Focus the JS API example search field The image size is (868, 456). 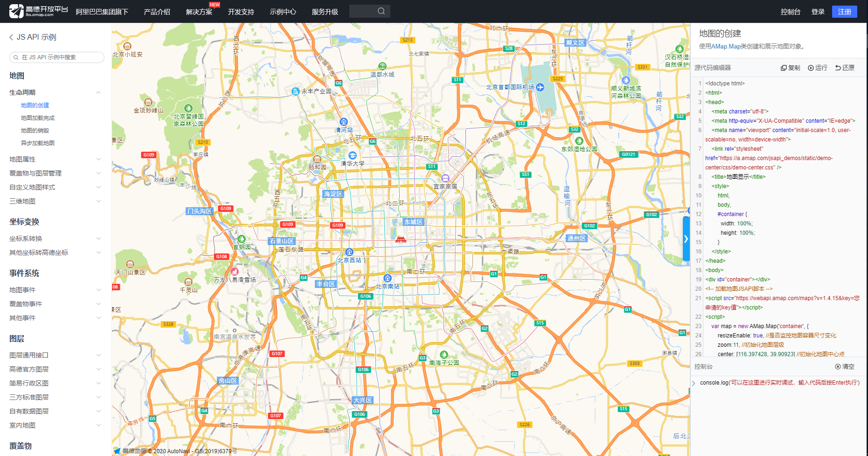tap(57, 57)
